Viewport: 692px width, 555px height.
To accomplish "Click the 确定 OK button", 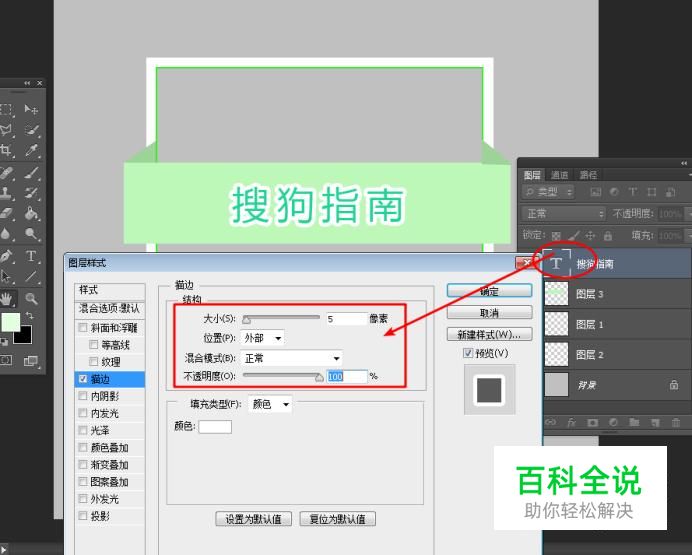I will 489,291.
